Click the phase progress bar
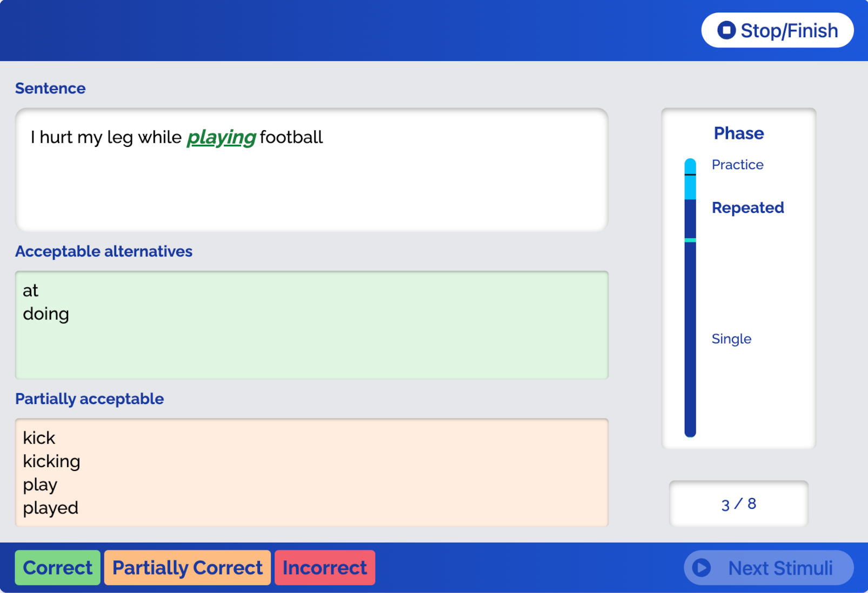The width and height of the screenshot is (868, 593). pos(690,297)
